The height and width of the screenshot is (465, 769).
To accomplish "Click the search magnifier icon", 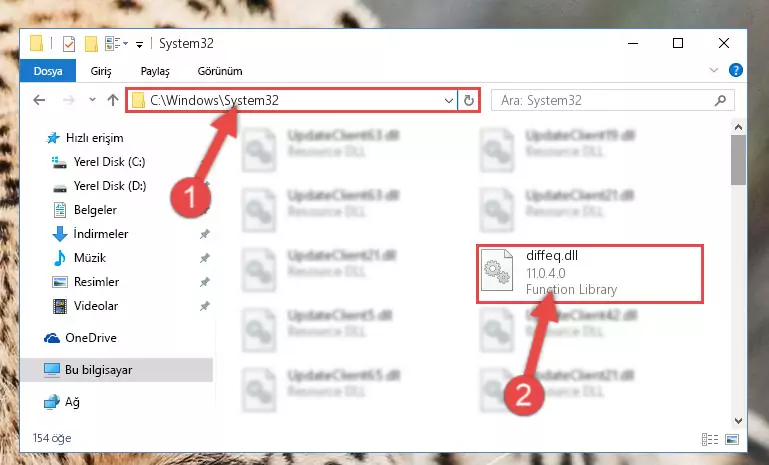I will click(x=720, y=101).
